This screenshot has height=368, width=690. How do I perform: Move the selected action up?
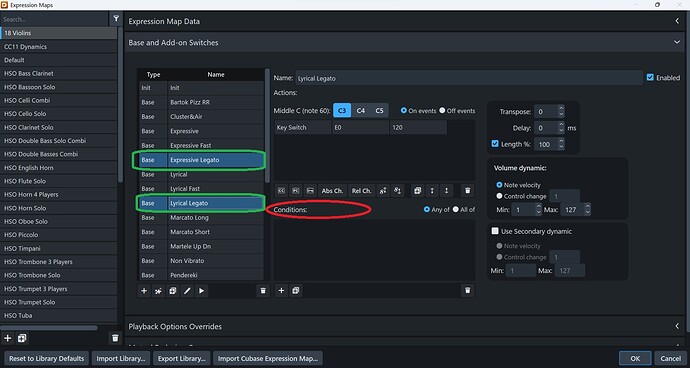click(x=432, y=191)
